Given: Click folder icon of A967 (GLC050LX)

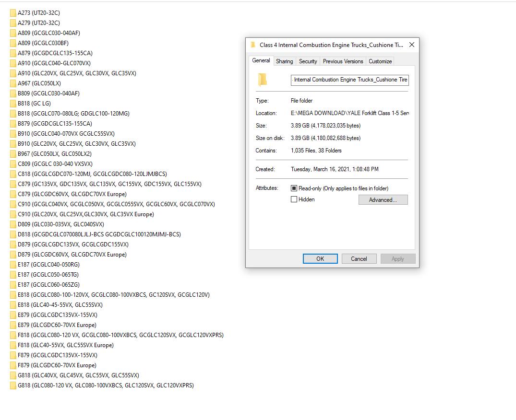Looking at the screenshot, I should 13,83.
